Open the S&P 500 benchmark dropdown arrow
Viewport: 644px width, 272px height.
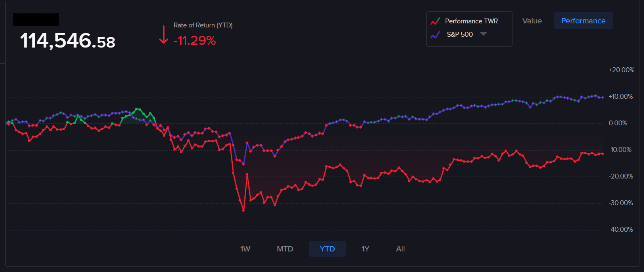point(483,34)
